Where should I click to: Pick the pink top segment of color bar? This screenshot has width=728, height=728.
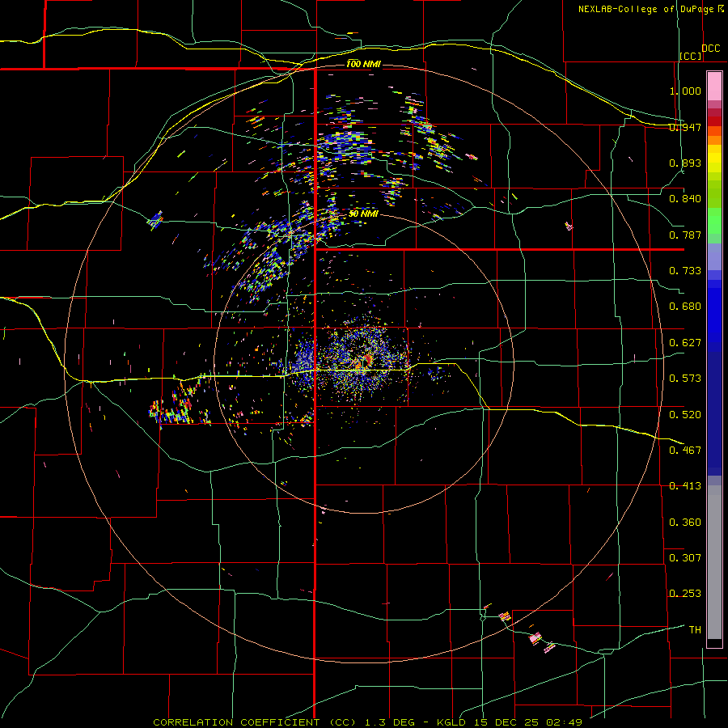tap(714, 86)
